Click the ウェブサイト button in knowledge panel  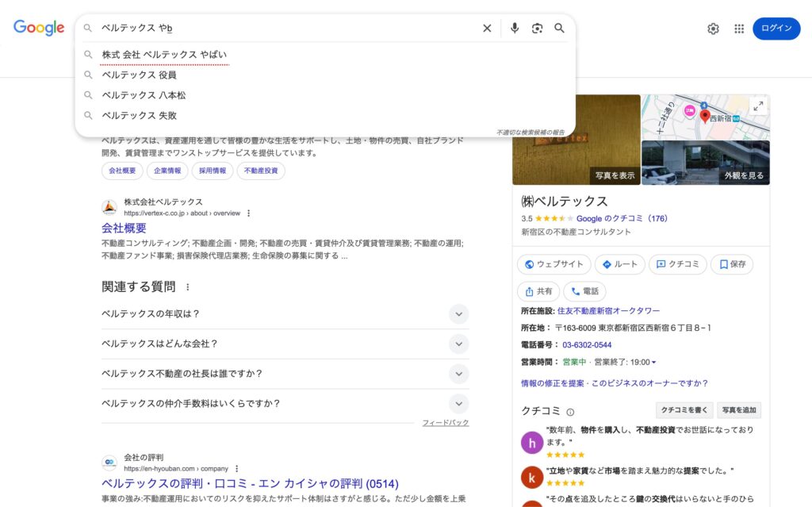coord(554,265)
